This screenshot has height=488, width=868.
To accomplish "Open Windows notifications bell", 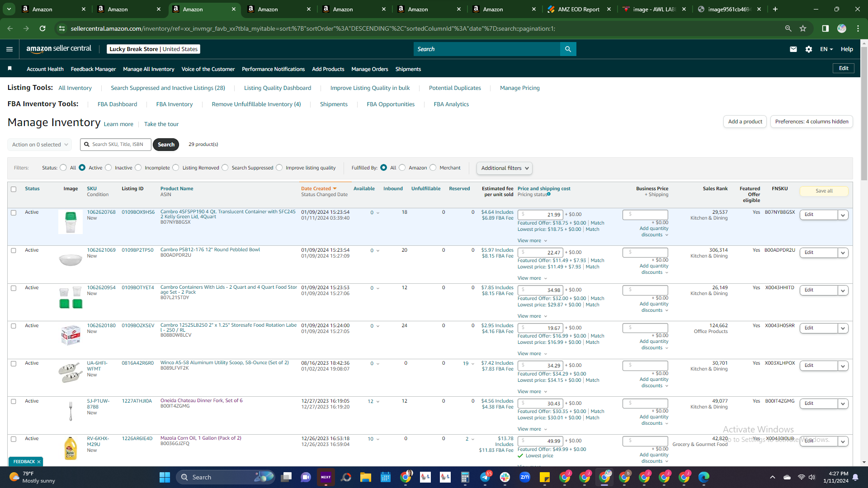I will pos(855,477).
